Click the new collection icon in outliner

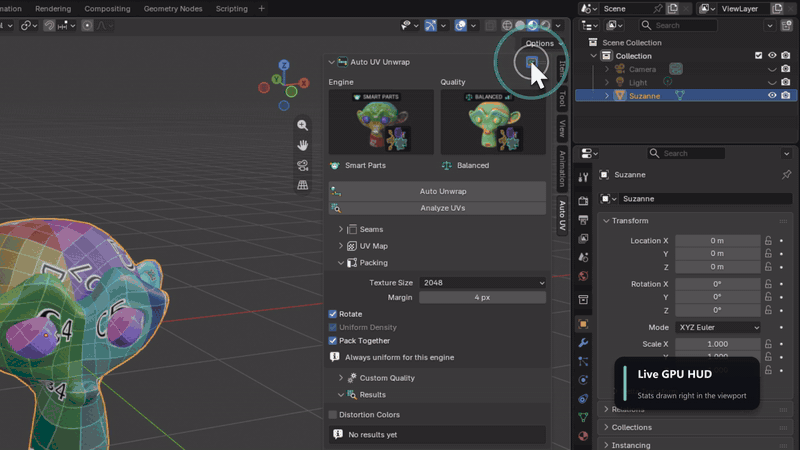[x=786, y=25]
